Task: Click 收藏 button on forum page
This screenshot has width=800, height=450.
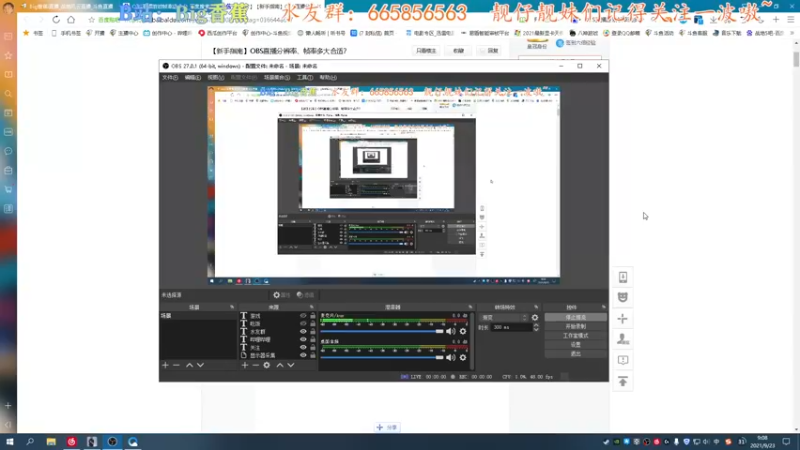Action: [x=458, y=51]
